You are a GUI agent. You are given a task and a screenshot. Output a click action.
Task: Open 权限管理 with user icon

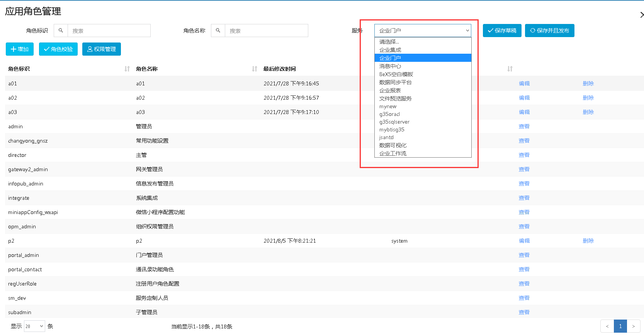[102, 49]
